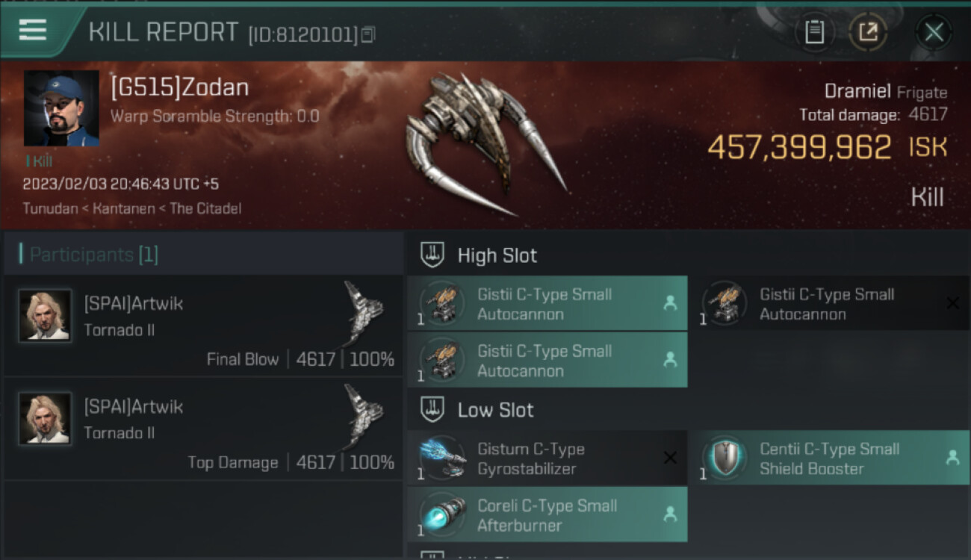Image resolution: width=971 pixels, height=560 pixels.
Task: Select the Low Slot section icon
Action: (432, 409)
